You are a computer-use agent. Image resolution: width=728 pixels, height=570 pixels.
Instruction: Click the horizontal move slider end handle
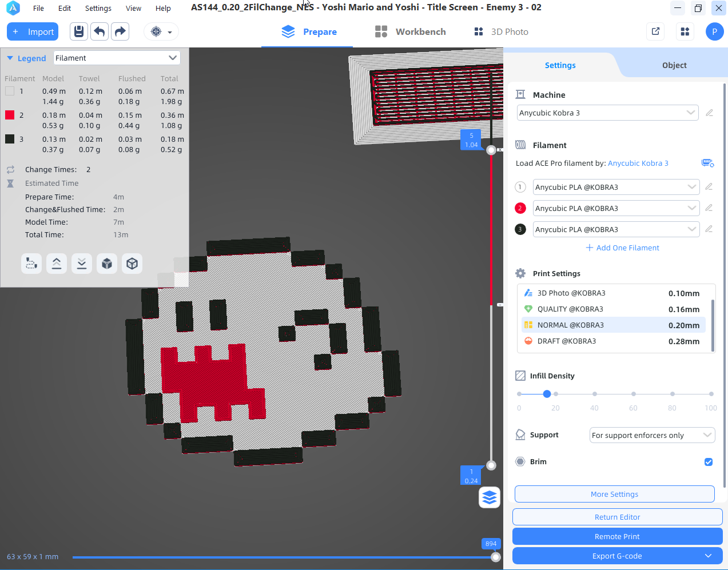tap(496, 557)
